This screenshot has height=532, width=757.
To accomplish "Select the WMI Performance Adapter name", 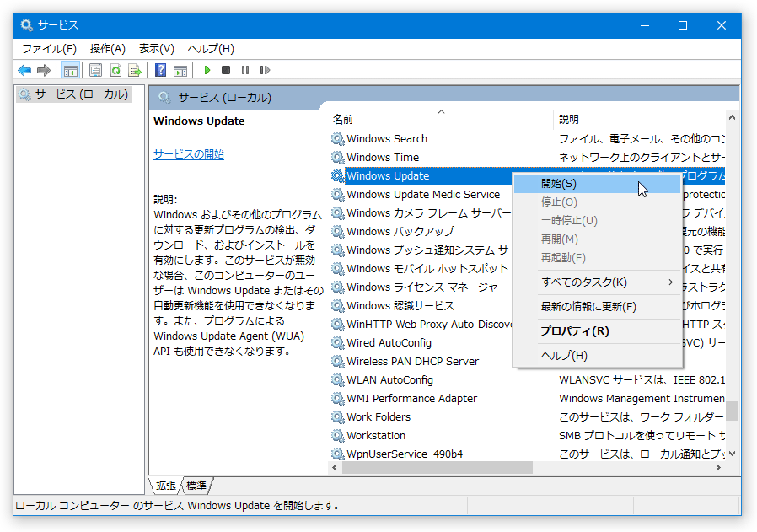I will [x=412, y=398].
